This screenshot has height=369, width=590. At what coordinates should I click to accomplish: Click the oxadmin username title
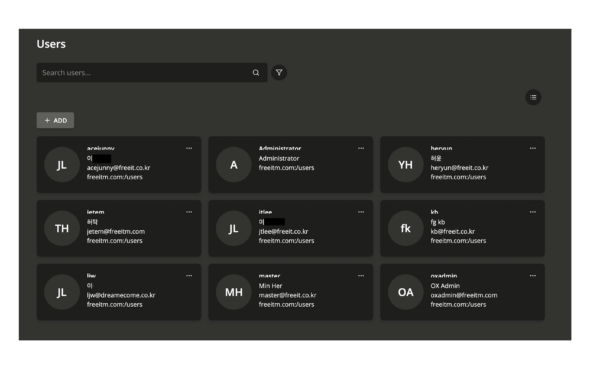tap(444, 276)
